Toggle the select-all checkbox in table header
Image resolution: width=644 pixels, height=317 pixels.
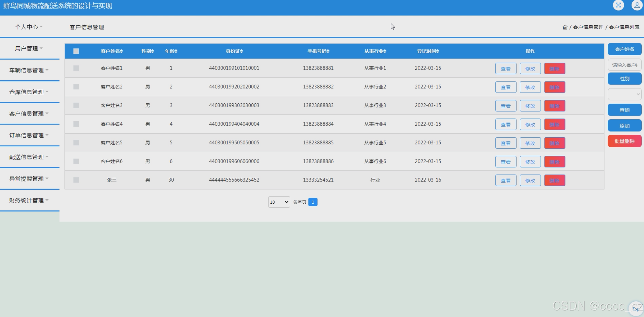point(76,51)
